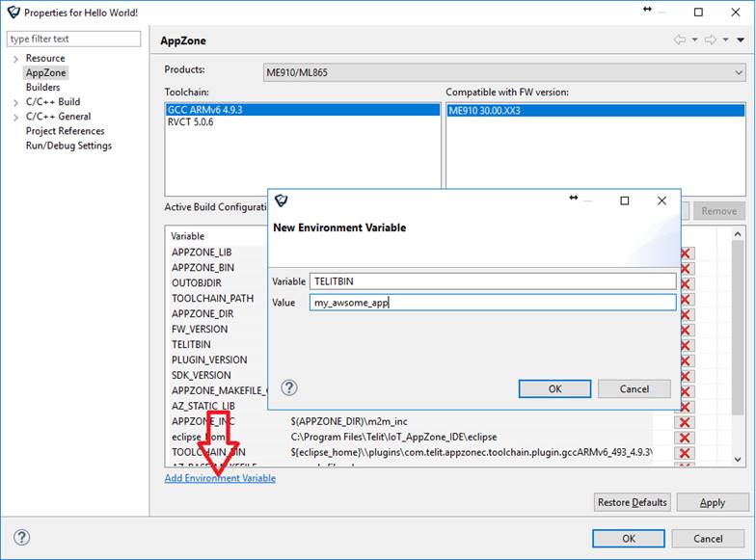This screenshot has width=756, height=560.
Task: Select the APPZONE_LIB variable row
Action: tap(202, 253)
